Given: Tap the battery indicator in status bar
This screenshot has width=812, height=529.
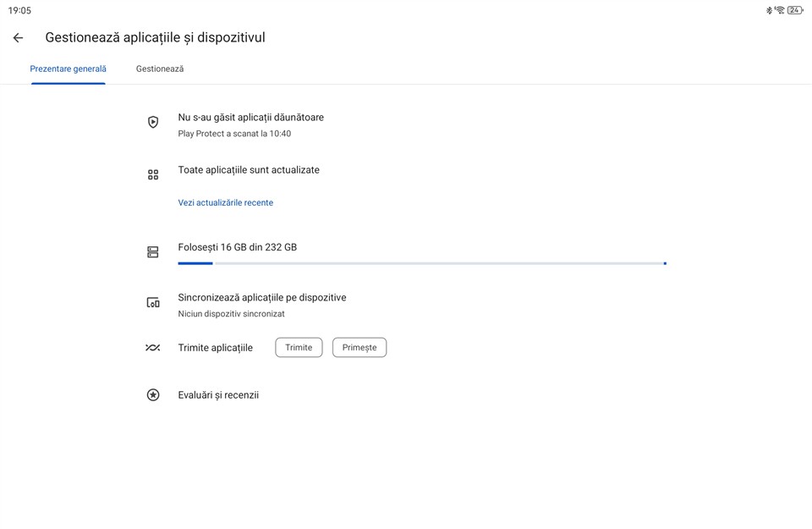Looking at the screenshot, I should pyautogui.click(x=795, y=10).
